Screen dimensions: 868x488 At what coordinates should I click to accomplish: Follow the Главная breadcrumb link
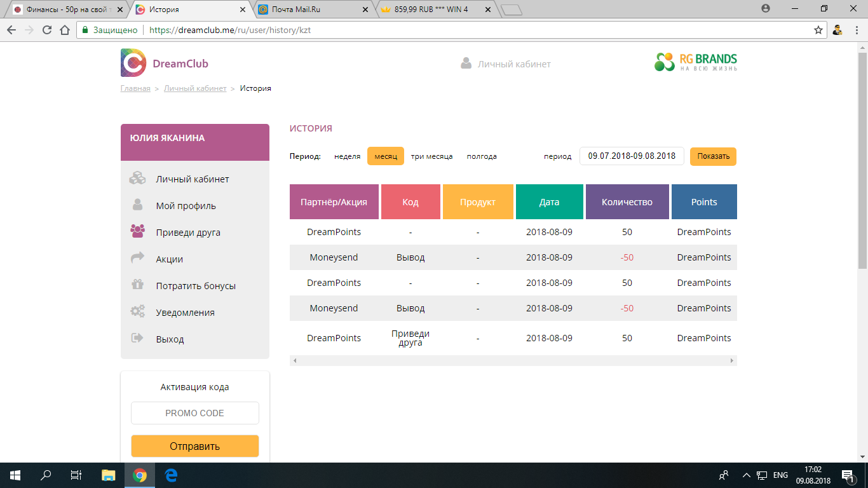coord(135,88)
